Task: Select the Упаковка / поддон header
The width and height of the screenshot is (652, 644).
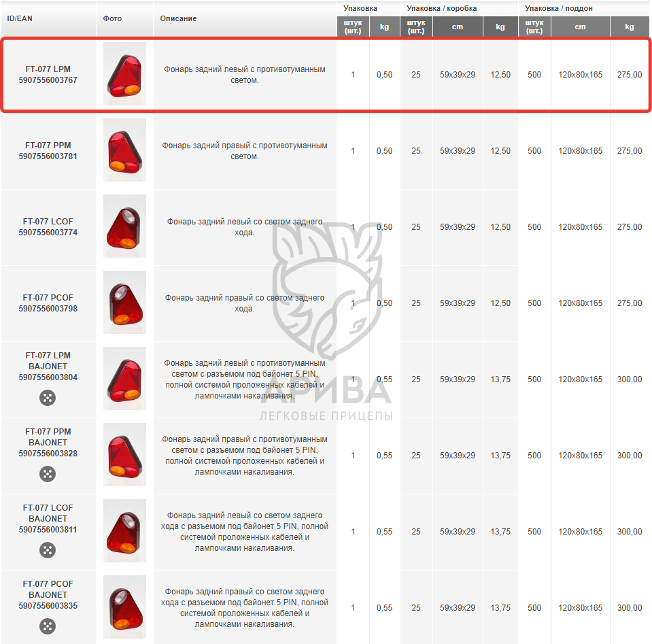Action: (x=558, y=8)
